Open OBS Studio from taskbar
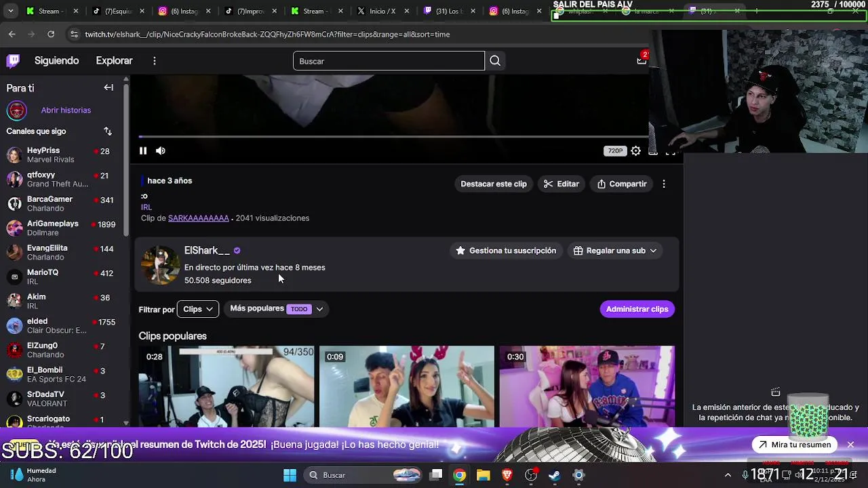This screenshot has height=488, width=868. click(531, 475)
